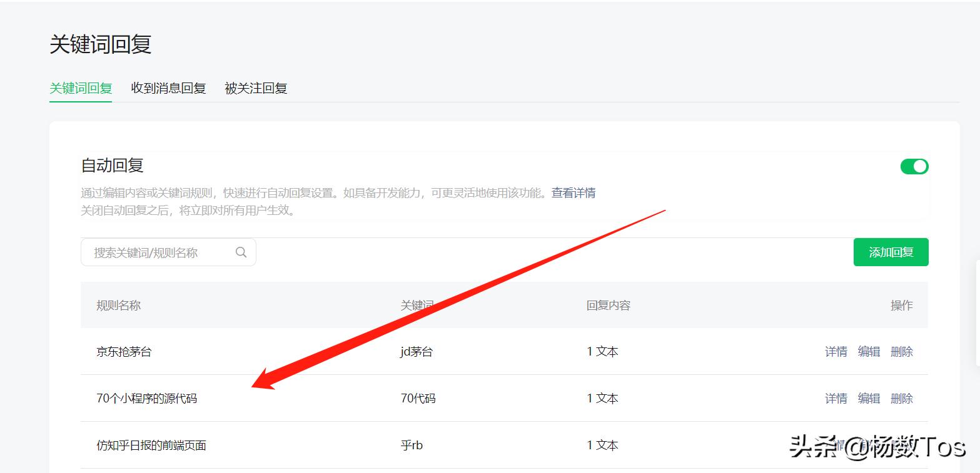Open the 查看详情 help link
Viewport: 980px width, 473px height.
[573, 192]
